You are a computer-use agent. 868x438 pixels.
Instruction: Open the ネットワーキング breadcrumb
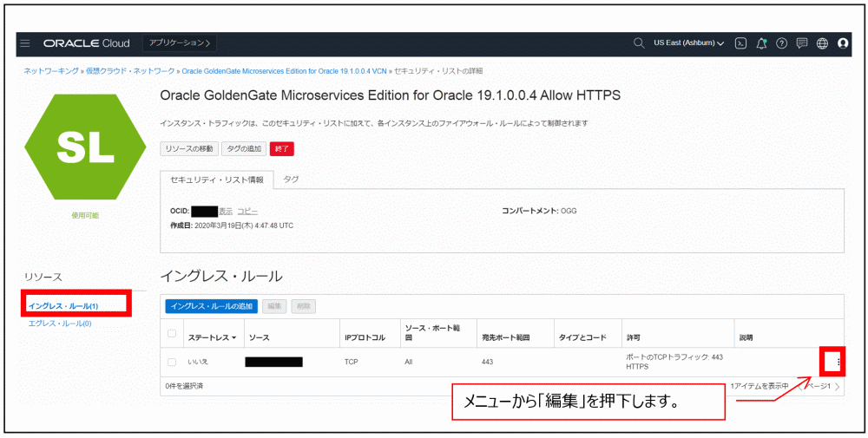pos(50,71)
